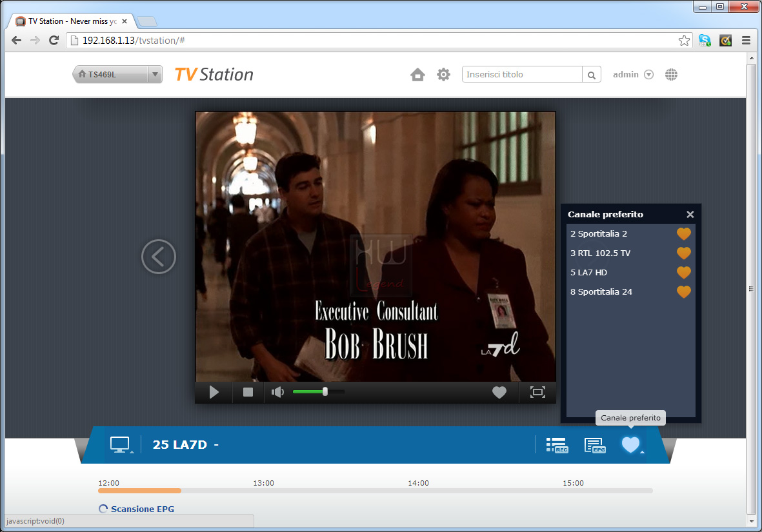Open the yellow checkmark browser extension

pyautogui.click(x=726, y=41)
